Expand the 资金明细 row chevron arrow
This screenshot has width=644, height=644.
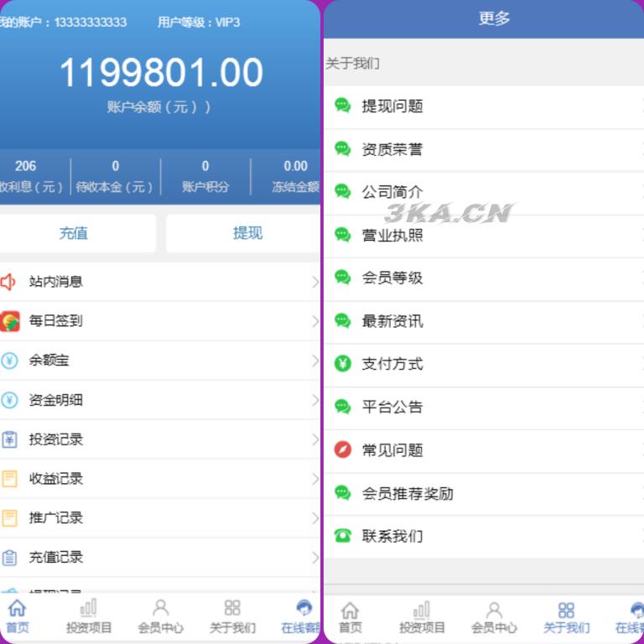315,400
